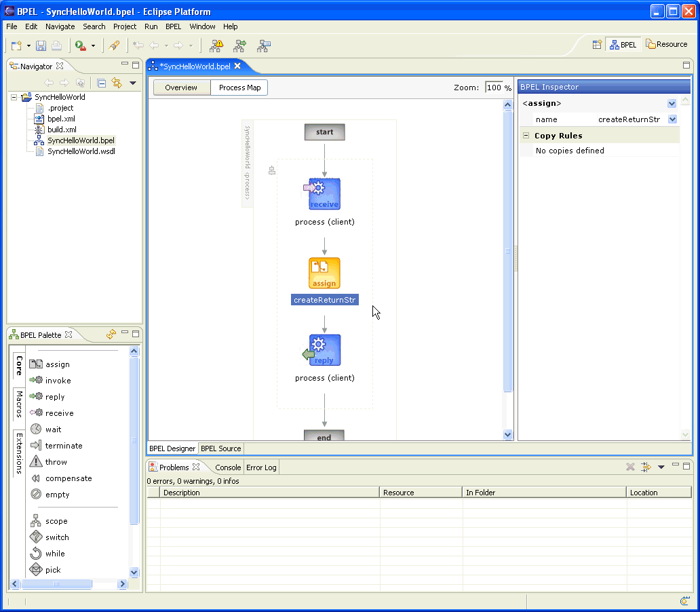
Task: Click the Process Map button
Action: (239, 88)
